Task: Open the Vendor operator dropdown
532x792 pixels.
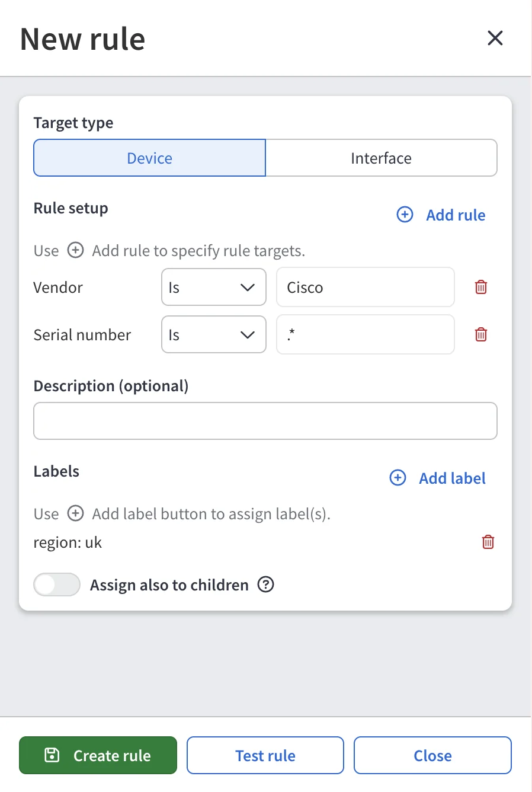Action: click(x=214, y=287)
